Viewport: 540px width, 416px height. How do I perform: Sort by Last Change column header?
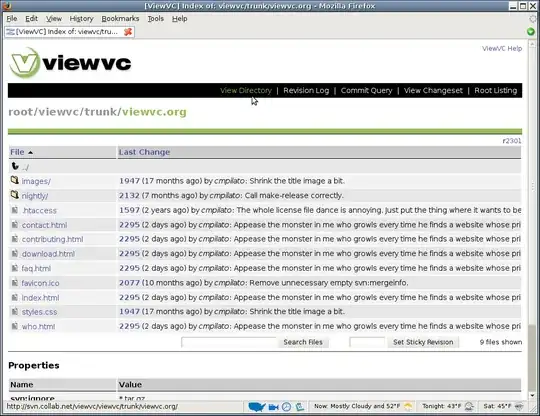[144, 152]
